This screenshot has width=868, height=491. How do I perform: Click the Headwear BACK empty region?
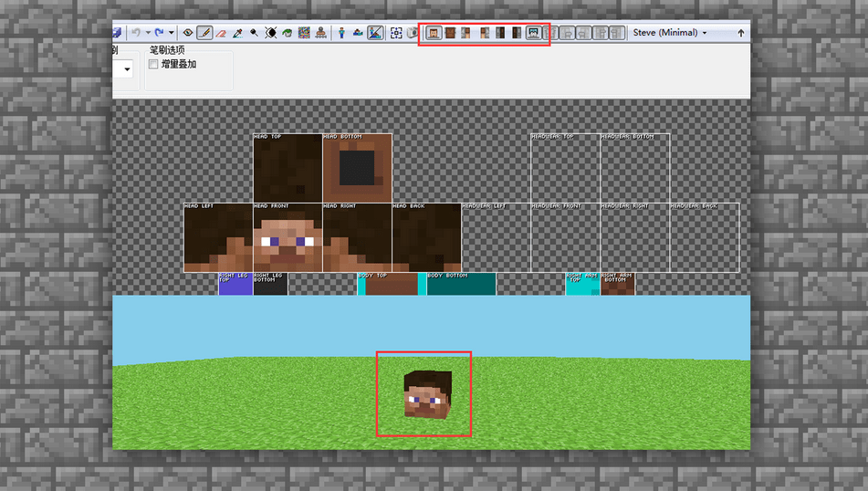pos(706,237)
